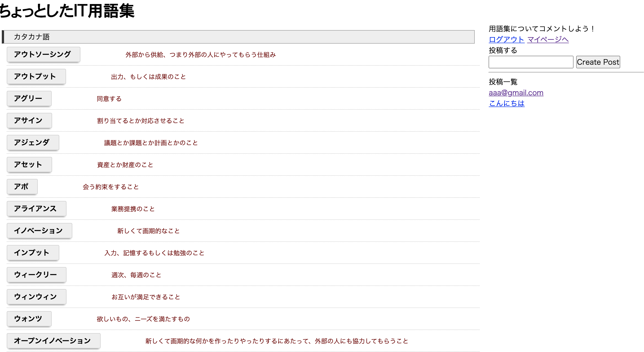Viewport: 644px width, 352px height.
Task: Select the アジェンダ term
Action: [33, 143]
